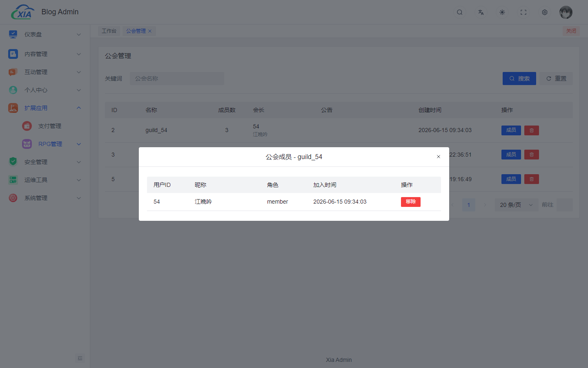Collapse the sidebar with the fold icon
This screenshot has height=368, width=588.
click(x=80, y=358)
